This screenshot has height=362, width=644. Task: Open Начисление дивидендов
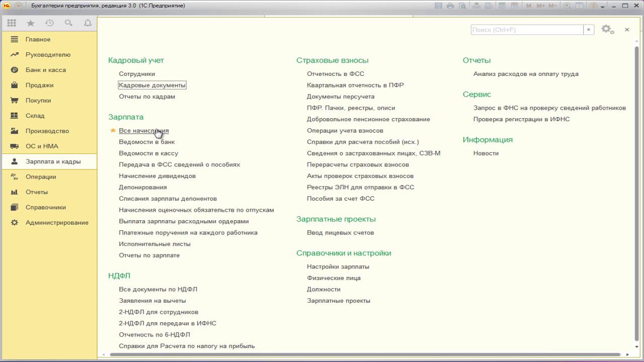[157, 176]
